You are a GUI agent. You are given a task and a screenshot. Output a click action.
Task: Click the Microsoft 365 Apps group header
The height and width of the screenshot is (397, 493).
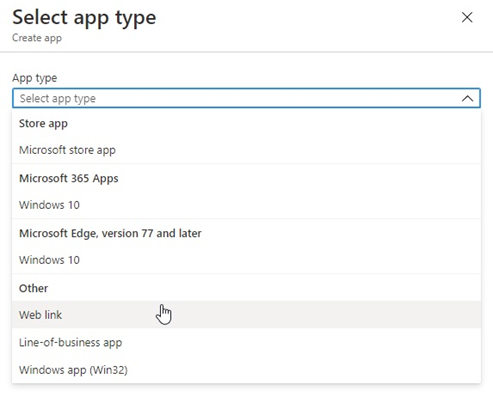(69, 178)
